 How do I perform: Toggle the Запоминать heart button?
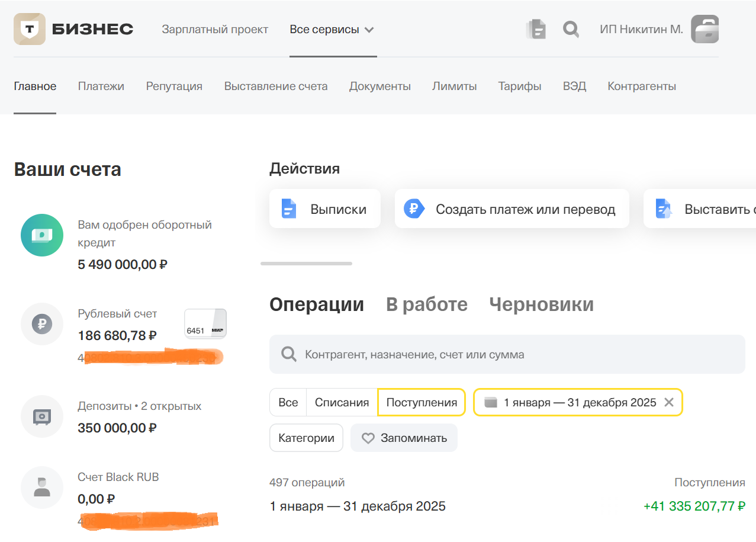pos(404,438)
